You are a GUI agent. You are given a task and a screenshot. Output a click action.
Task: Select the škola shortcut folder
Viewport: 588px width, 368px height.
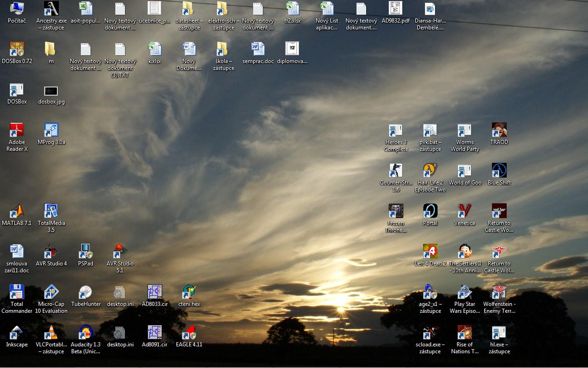[x=223, y=49]
